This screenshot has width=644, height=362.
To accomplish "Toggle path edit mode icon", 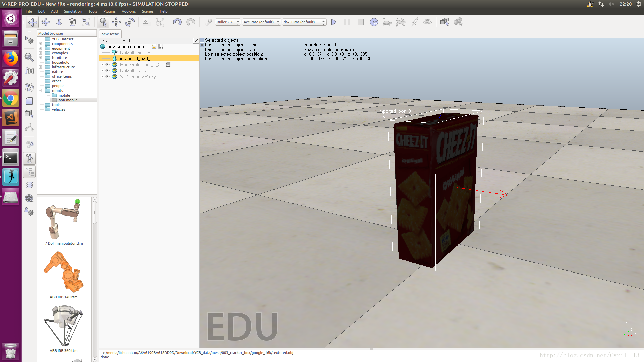I will coord(29,128).
